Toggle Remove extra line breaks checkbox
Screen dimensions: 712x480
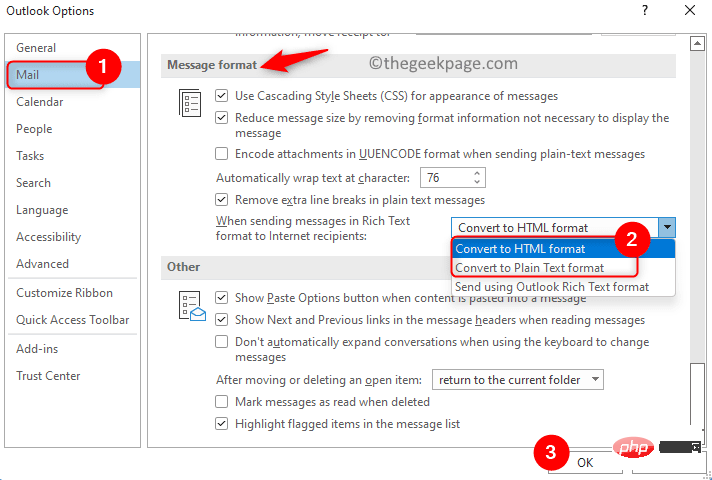click(x=221, y=200)
